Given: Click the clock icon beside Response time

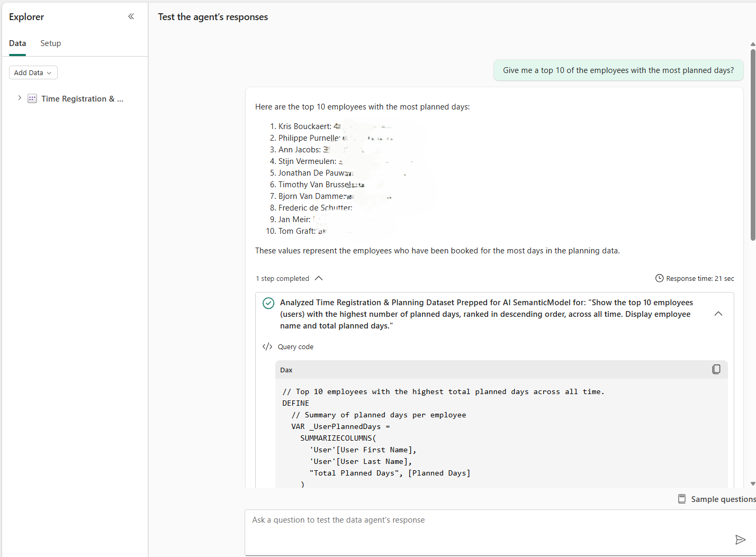Looking at the screenshot, I should 659,278.
